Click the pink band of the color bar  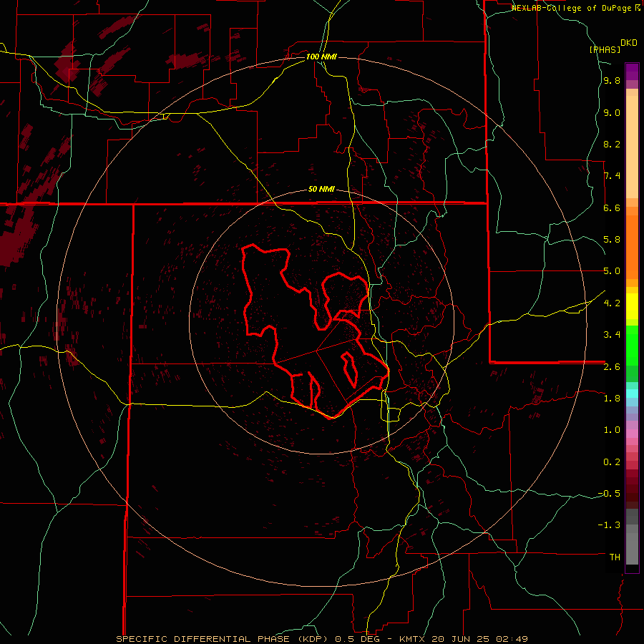(632, 434)
